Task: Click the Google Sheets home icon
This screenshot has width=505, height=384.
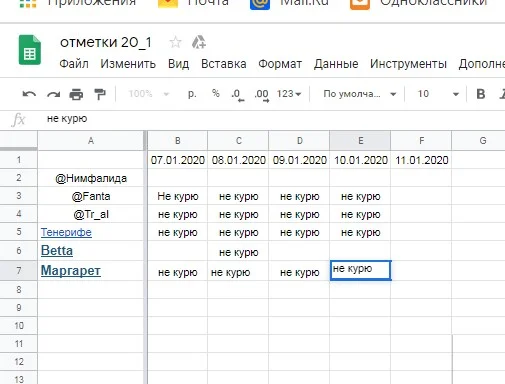Action: (x=30, y=50)
